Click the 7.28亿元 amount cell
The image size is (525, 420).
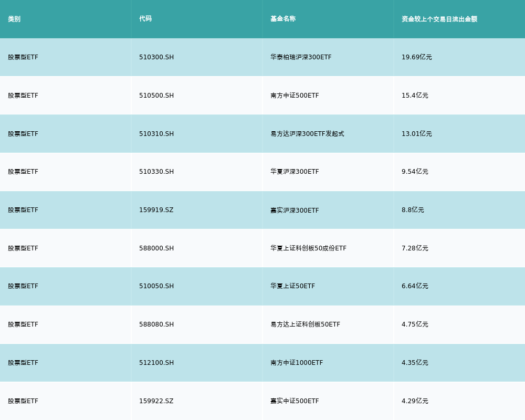point(415,248)
